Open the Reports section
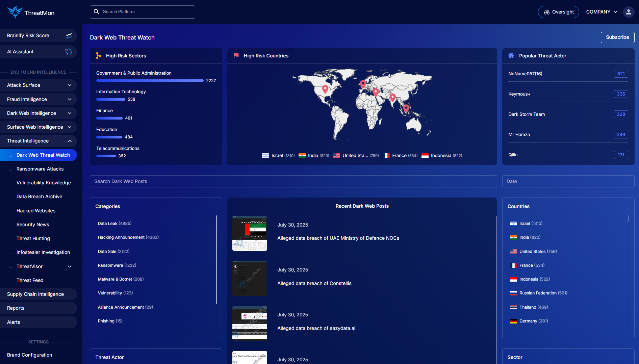 tap(38, 308)
